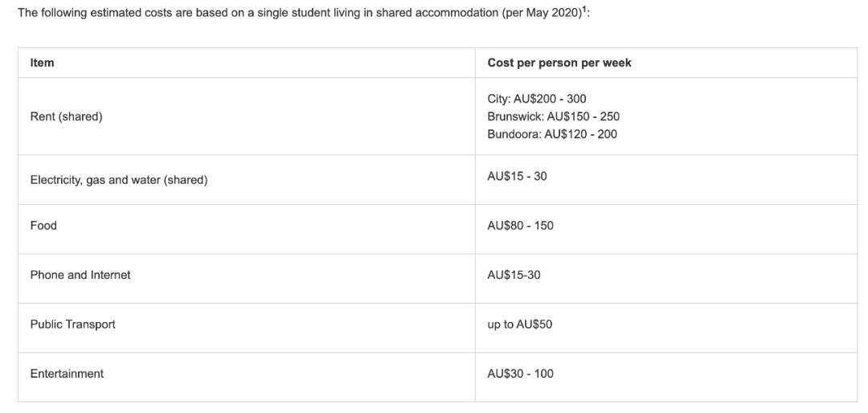Click the Brunswick rent price line
The image size is (868, 413).
click(553, 117)
